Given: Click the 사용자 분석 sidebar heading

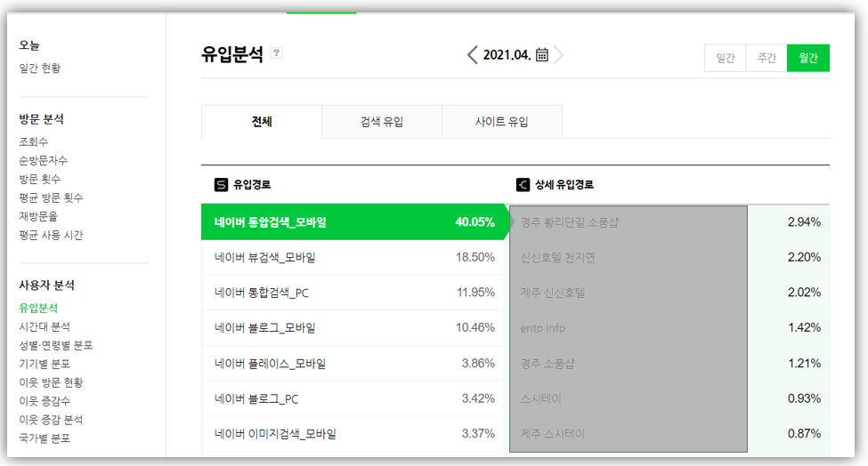Looking at the screenshot, I should [46, 285].
